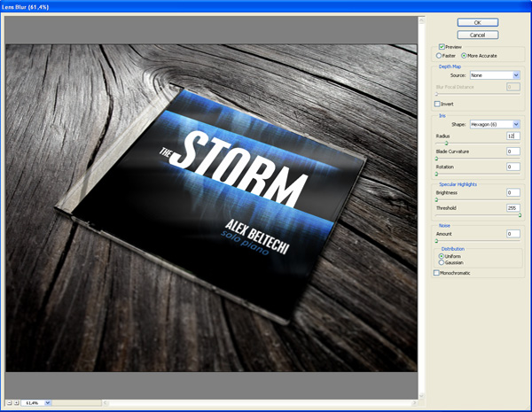The image size is (532, 412).
Task: Click the Threshold value field
Action: click(513, 208)
